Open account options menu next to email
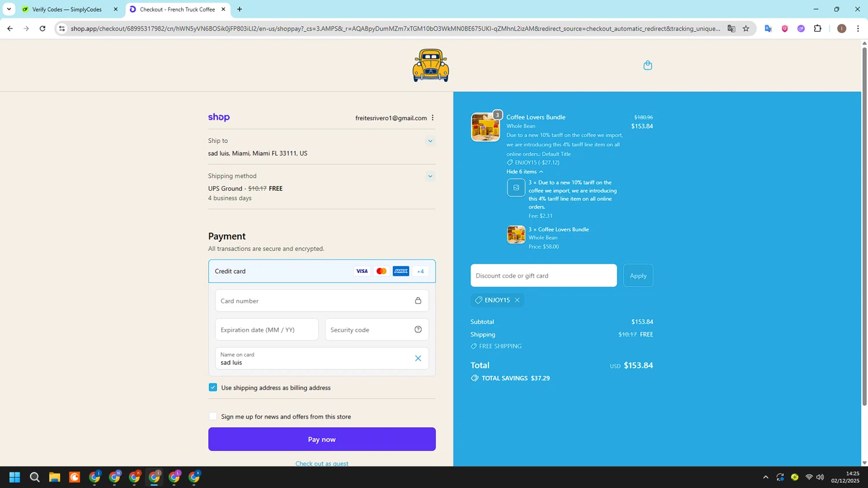 [x=432, y=118]
